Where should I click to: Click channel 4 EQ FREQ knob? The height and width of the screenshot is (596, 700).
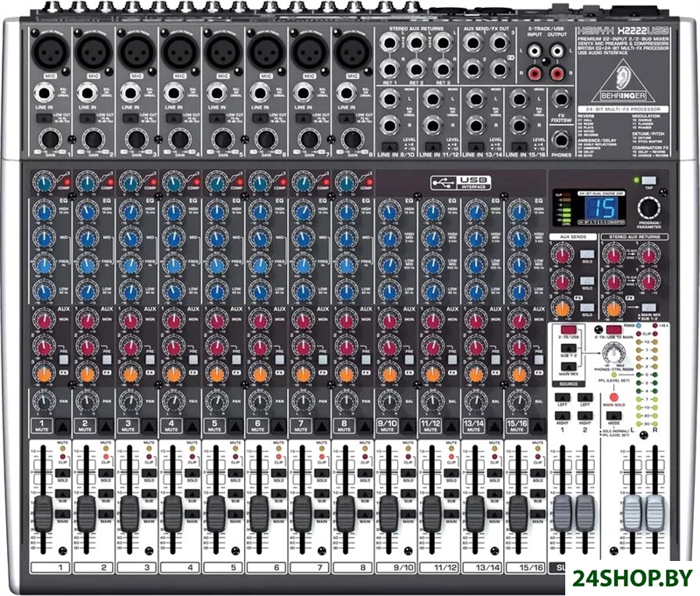coord(173,265)
